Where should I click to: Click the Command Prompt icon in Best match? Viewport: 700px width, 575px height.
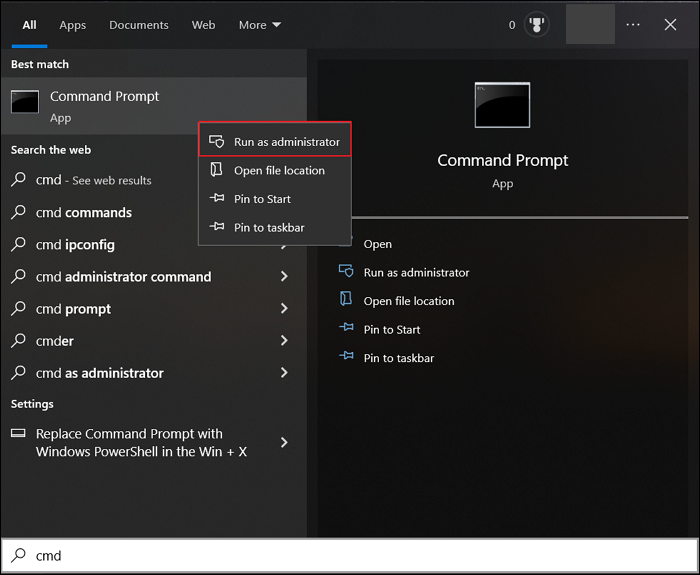coord(25,103)
